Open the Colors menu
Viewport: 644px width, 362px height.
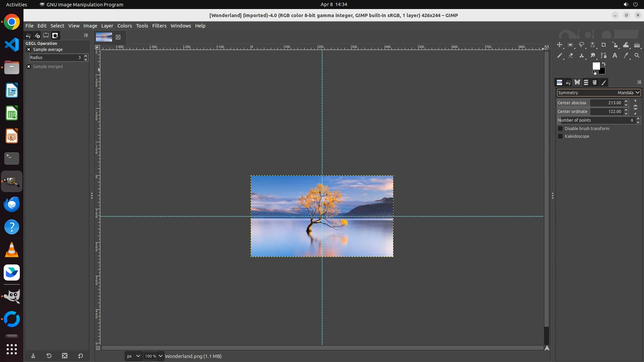(124, 26)
